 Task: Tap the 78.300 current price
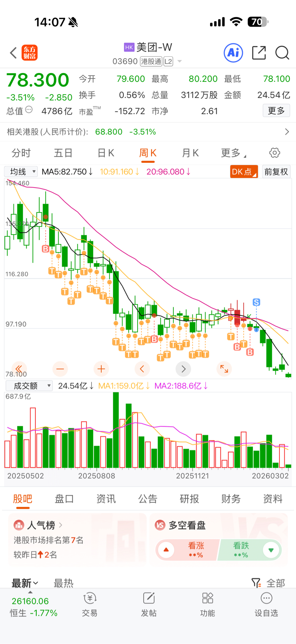38,80
